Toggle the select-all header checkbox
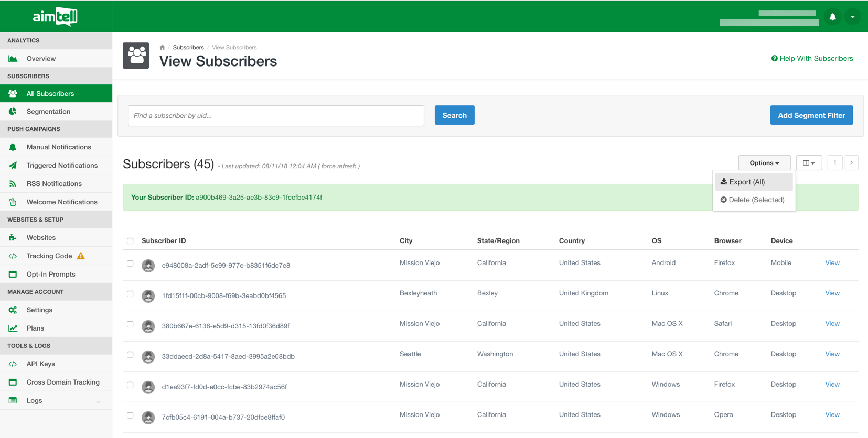Viewport: 868px width, 438px height. (130, 241)
